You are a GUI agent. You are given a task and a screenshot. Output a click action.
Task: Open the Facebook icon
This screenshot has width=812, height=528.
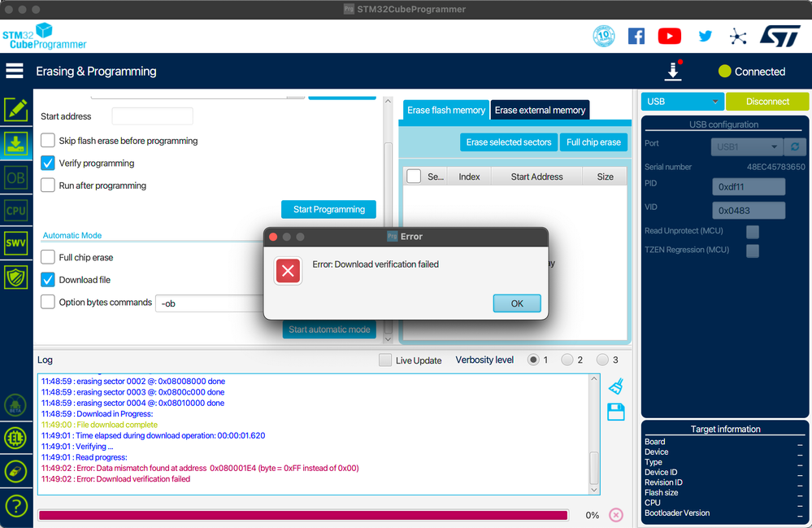coord(636,37)
